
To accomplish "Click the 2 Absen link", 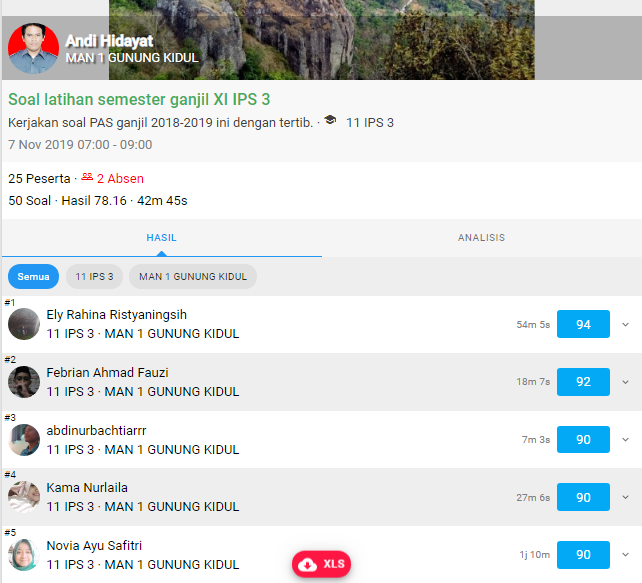I will pyautogui.click(x=120, y=178).
